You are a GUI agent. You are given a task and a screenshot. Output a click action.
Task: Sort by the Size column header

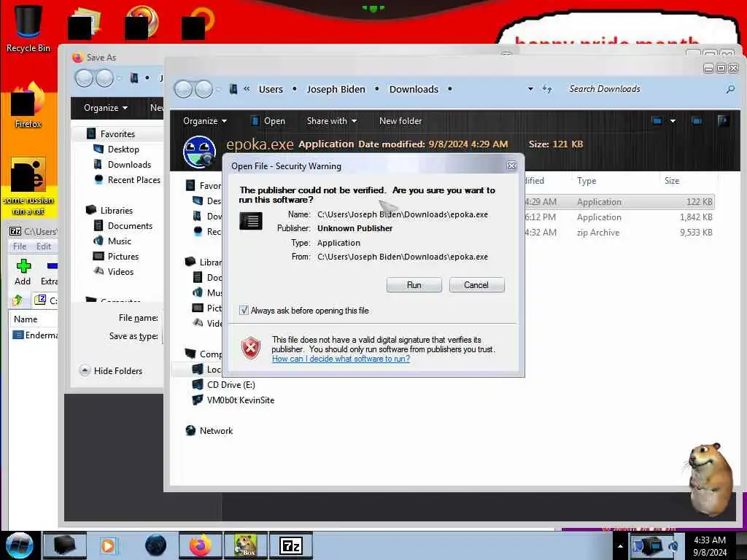coord(672,181)
